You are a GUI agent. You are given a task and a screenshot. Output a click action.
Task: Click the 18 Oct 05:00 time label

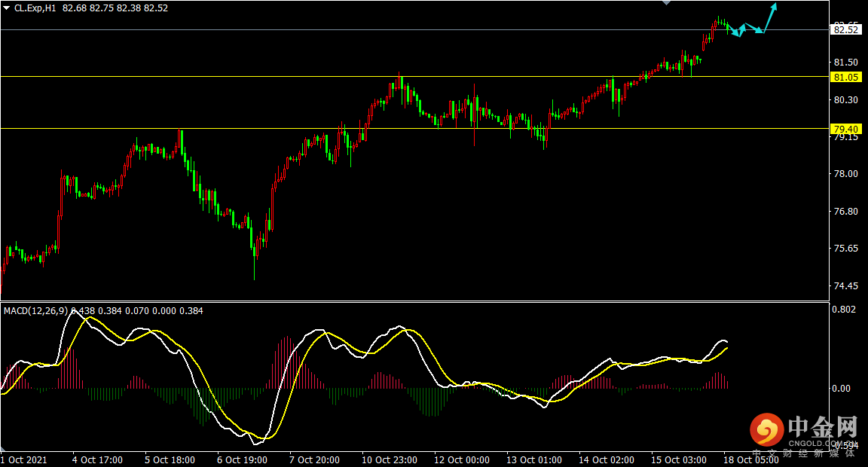750,459
